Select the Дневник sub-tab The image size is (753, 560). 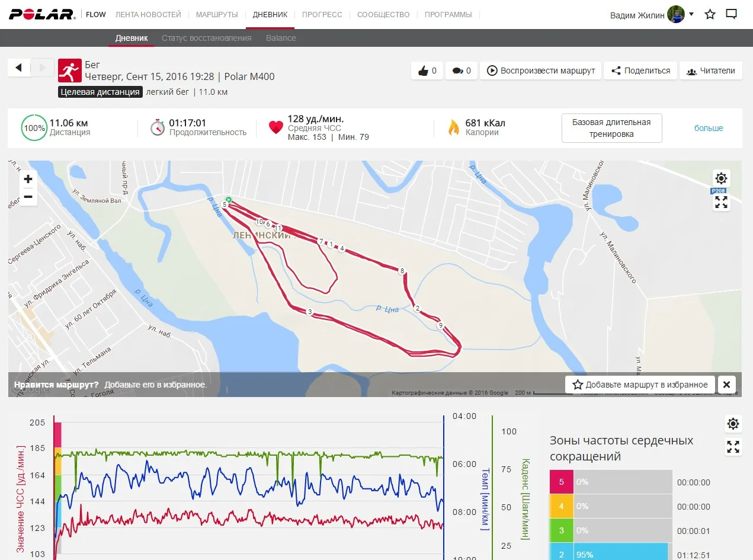tap(132, 38)
